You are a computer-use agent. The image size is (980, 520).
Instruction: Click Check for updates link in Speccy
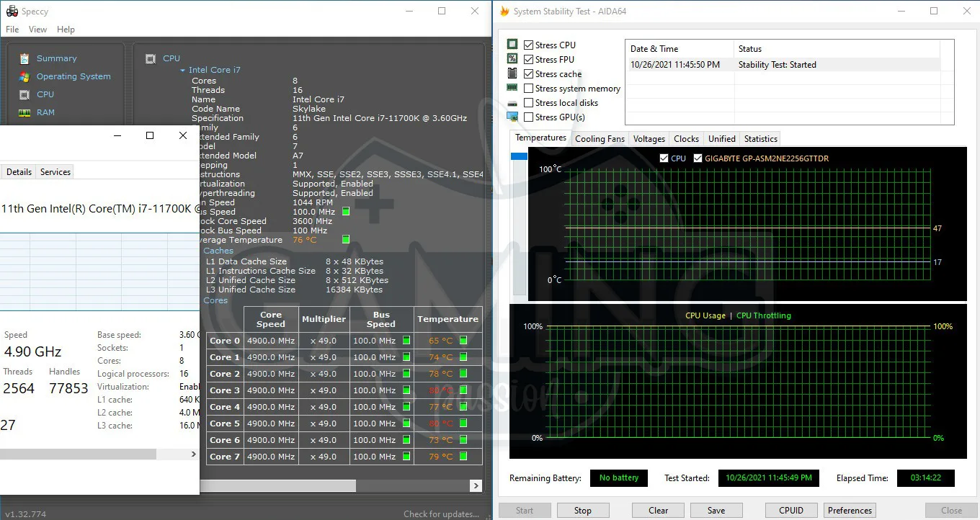click(x=441, y=514)
